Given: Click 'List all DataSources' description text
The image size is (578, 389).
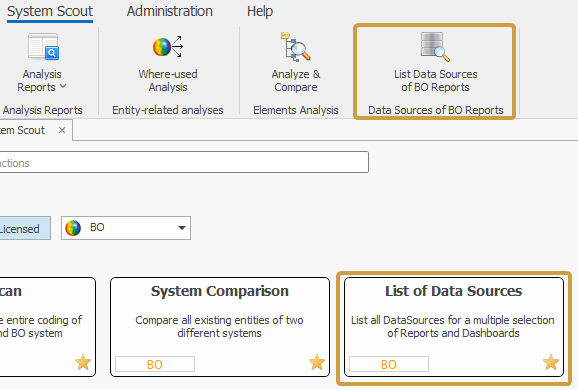Looking at the screenshot, I should [453, 326].
